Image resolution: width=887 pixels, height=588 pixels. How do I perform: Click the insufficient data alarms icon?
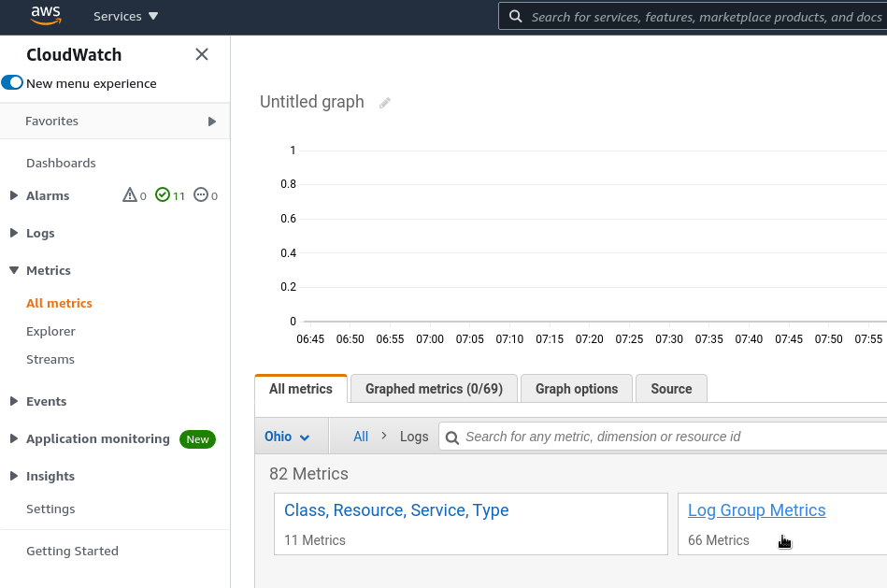click(201, 195)
